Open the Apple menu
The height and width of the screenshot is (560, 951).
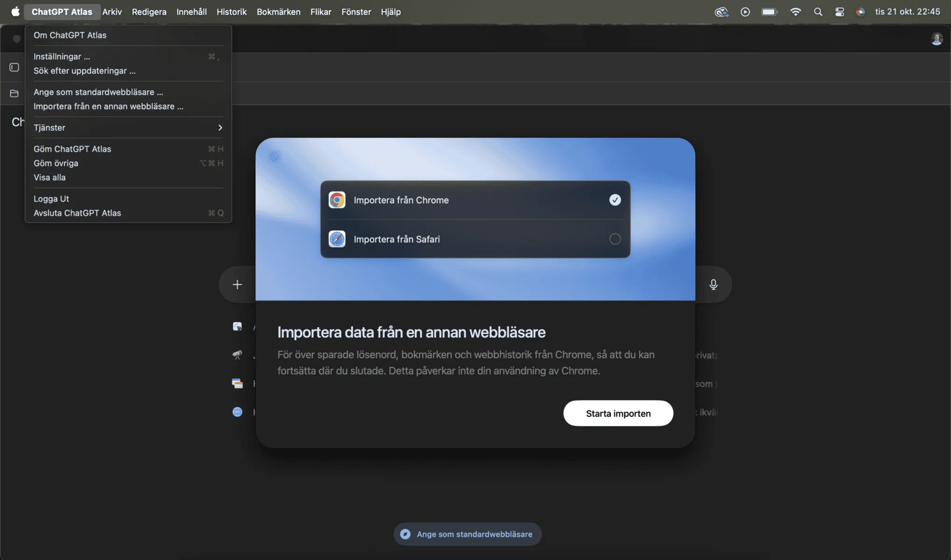coord(15,12)
